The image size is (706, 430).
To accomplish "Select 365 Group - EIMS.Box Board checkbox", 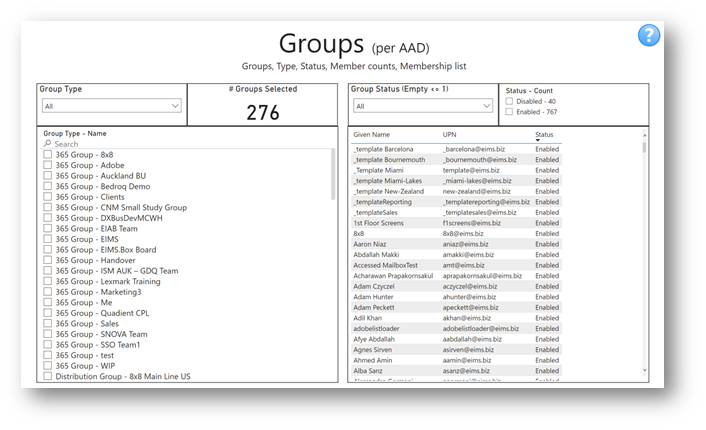I will 47,249.
